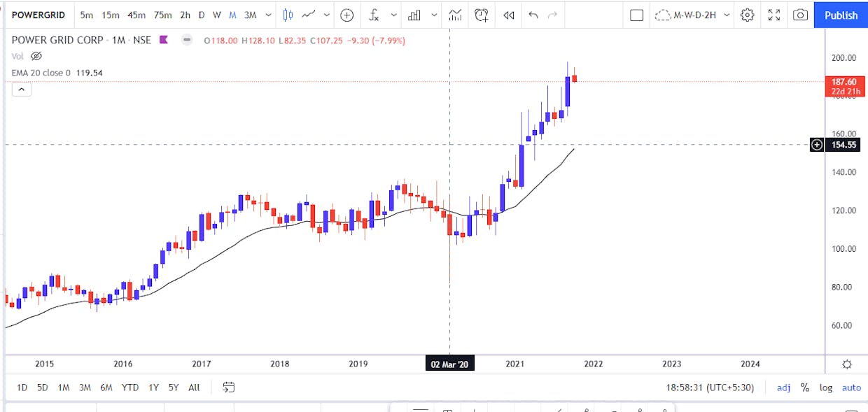868x412 pixels.
Task: Open chart style dropdown arrow
Action: pyautogui.click(x=326, y=15)
